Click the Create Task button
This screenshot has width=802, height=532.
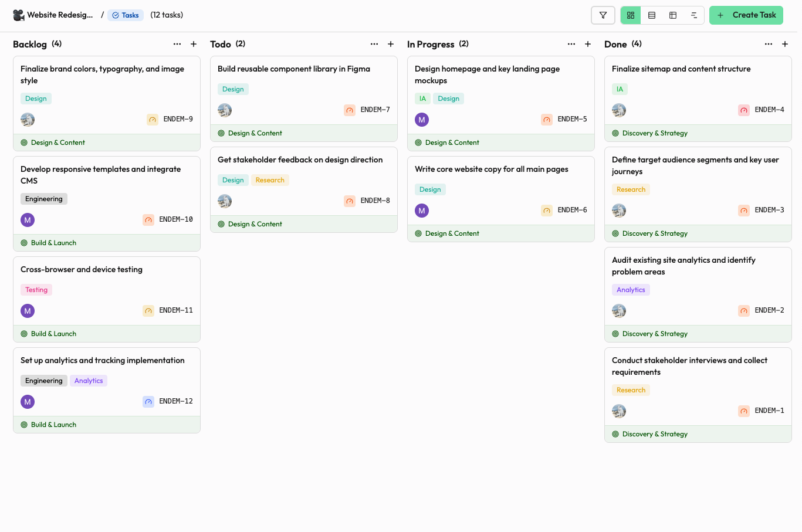(x=746, y=15)
